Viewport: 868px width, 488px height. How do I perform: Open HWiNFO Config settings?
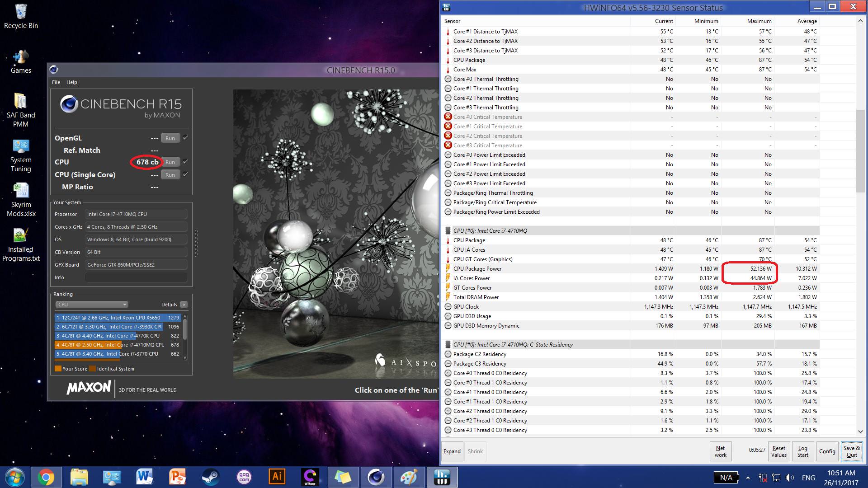(x=827, y=451)
